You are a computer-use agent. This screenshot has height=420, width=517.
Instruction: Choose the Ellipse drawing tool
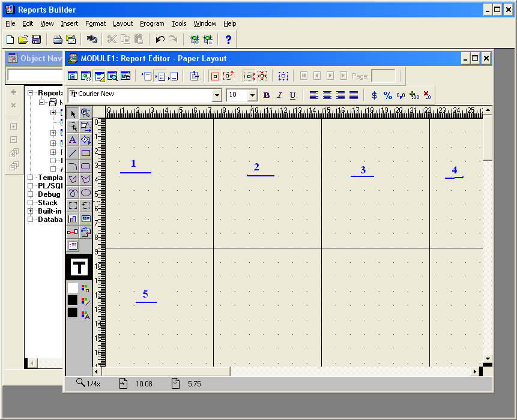[85, 193]
